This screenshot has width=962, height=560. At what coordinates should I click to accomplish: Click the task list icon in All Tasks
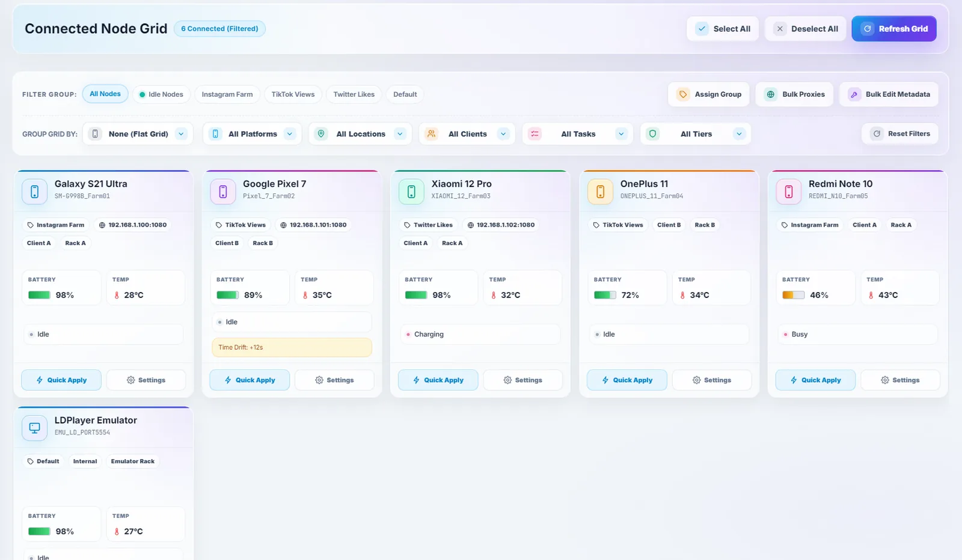tap(535, 134)
